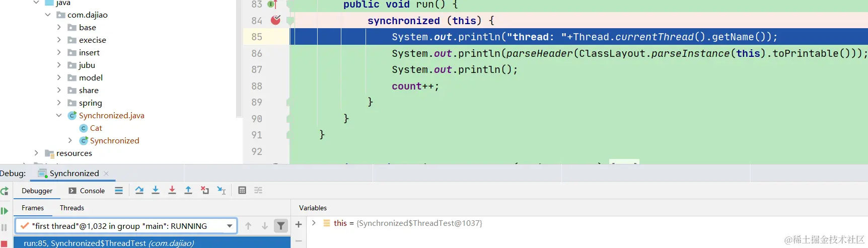868x248 pixels.
Task: Show execution point icon in debug toolbar
Action: (x=119, y=191)
